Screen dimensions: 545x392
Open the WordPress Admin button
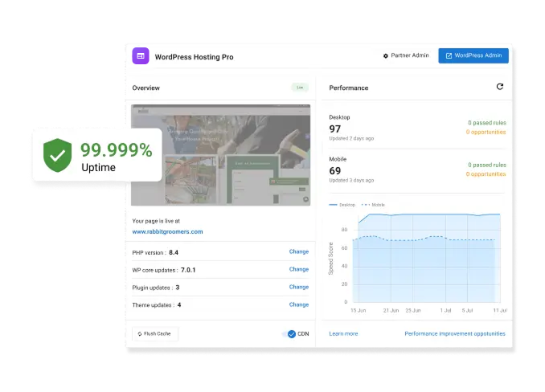[x=473, y=55]
